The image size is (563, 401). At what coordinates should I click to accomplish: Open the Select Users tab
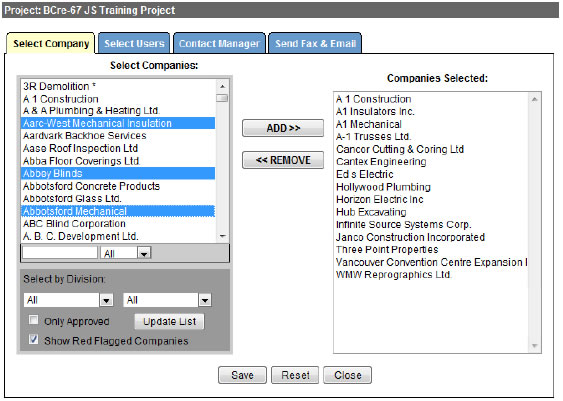click(134, 43)
